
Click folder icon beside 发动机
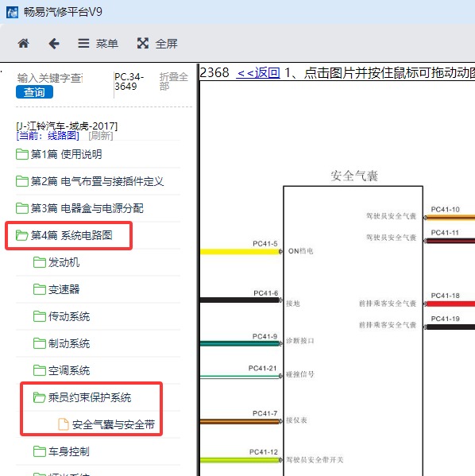tap(40, 262)
